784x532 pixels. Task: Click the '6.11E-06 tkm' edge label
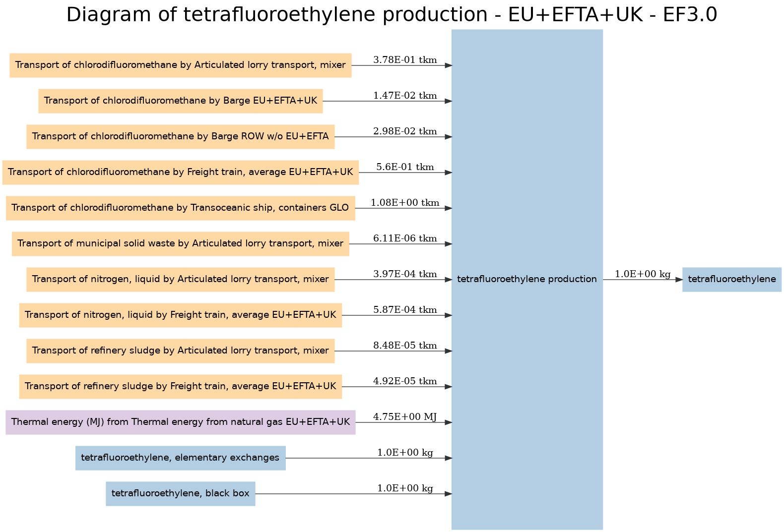click(405, 238)
